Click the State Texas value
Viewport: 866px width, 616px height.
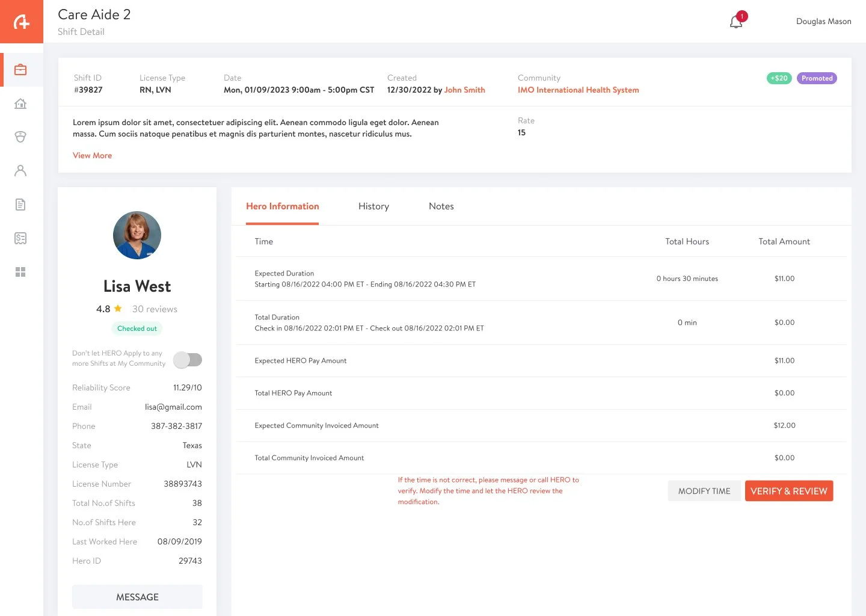point(192,445)
